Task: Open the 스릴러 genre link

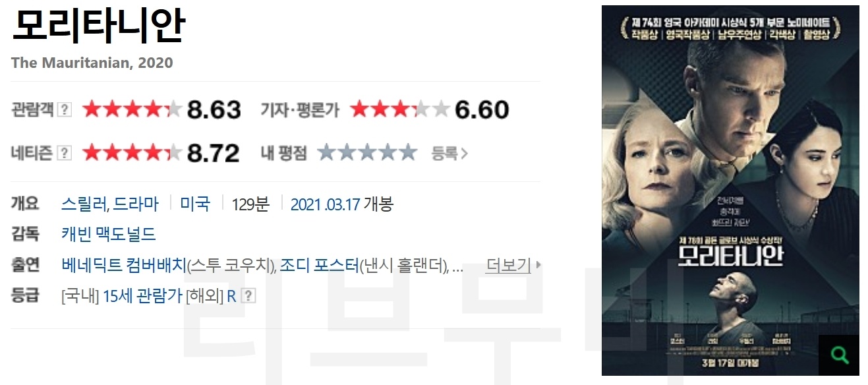Action: 85,204
